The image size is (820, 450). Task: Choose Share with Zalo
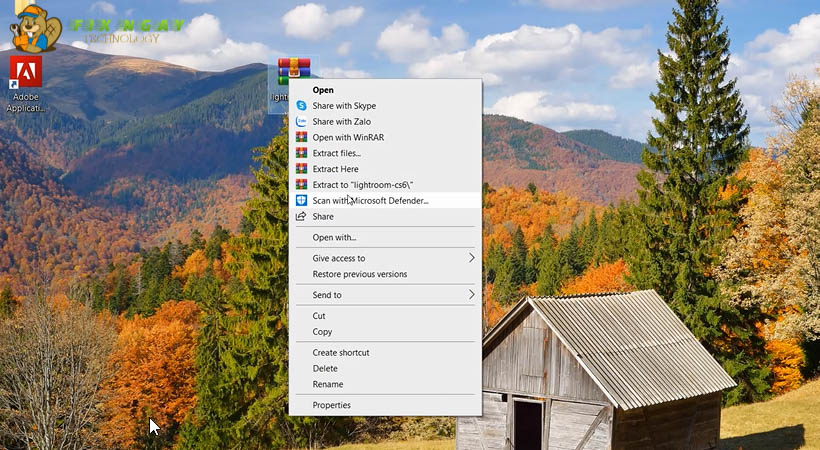click(x=385, y=121)
